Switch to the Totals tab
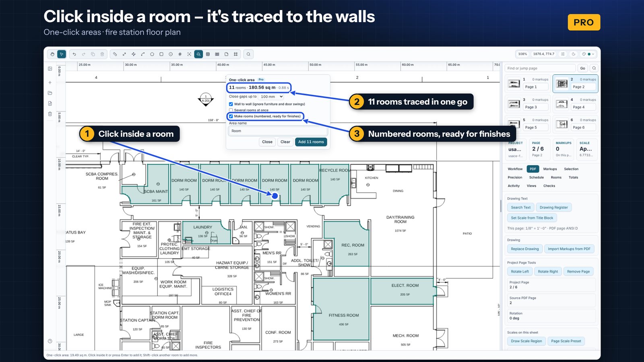Screen dimensions: 644x362 pyautogui.click(x=573, y=177)
